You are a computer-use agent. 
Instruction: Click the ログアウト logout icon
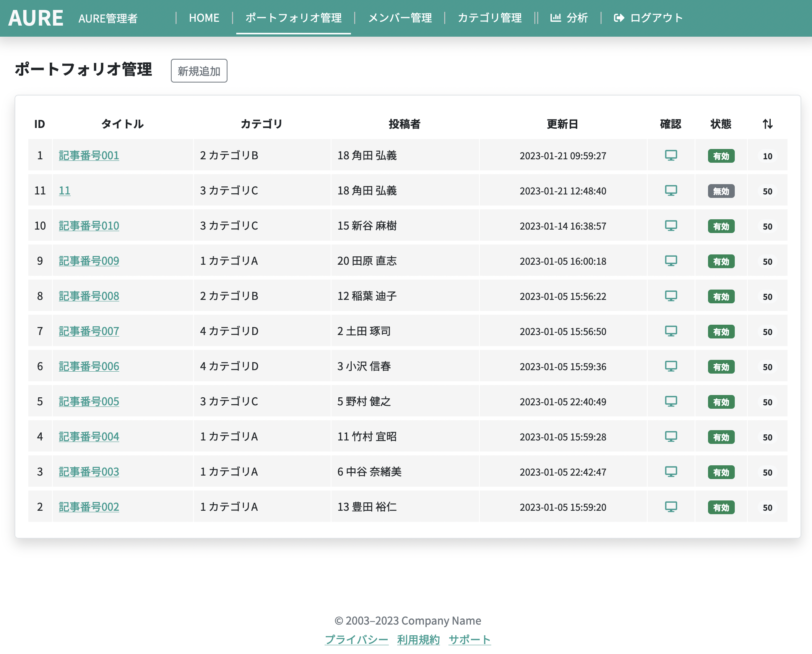(x=619, y=18)
